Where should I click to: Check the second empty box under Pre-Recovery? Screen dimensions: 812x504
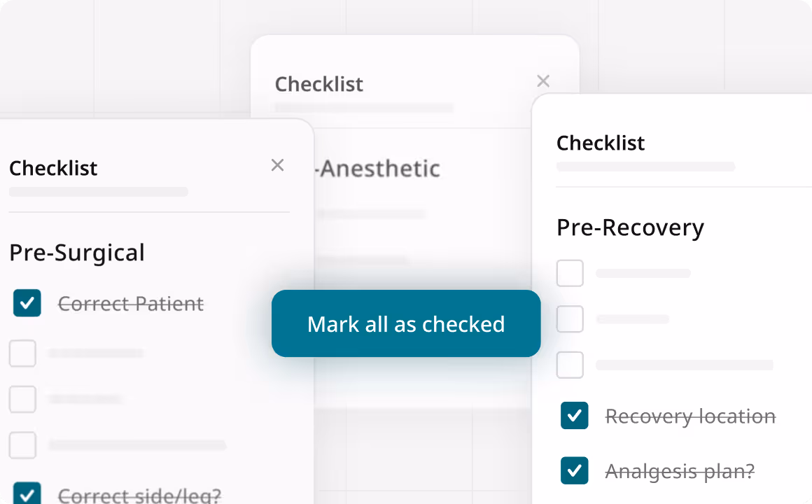pyautogui.click(x=570, y=318)
